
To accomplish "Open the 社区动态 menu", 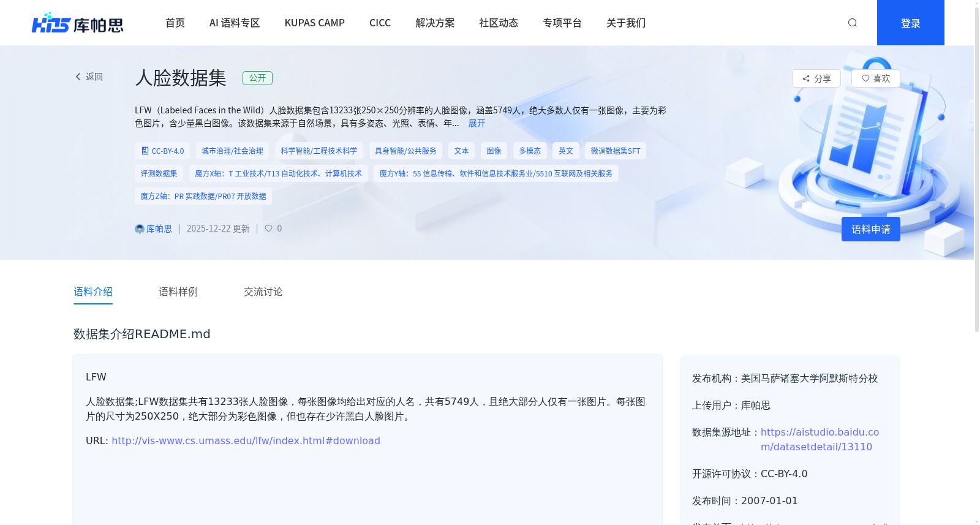I will (x=499, y=23).
